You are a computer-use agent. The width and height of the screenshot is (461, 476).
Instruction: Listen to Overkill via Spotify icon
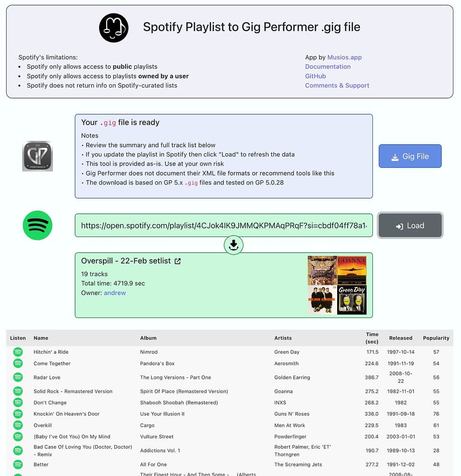(x=18, y=425)
